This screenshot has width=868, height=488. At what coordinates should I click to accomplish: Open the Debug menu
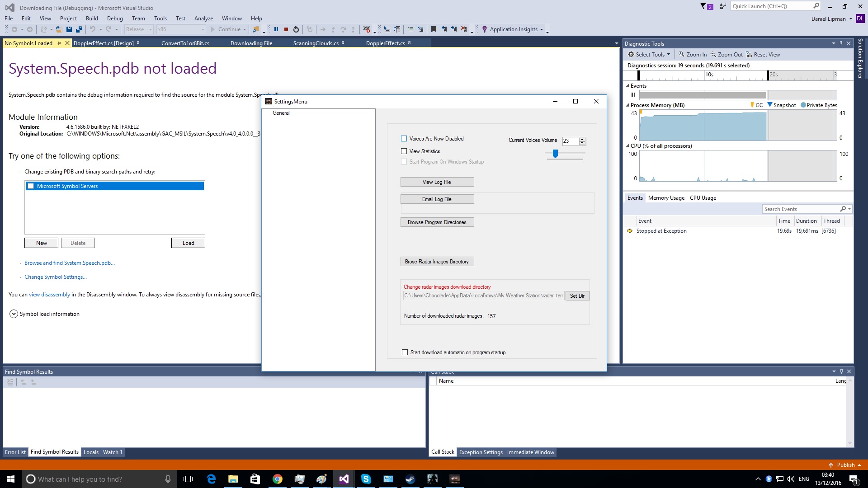click(x=115, y=19)
